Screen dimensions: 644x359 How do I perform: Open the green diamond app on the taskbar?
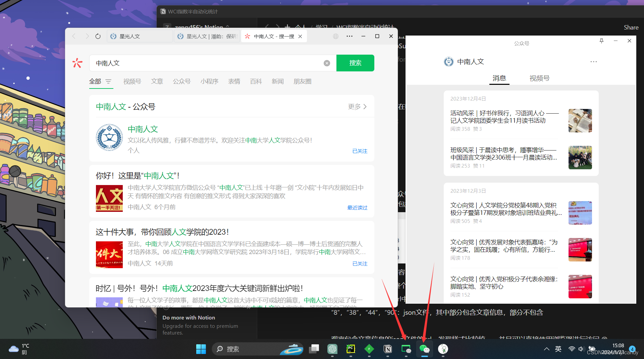(369, 349)
